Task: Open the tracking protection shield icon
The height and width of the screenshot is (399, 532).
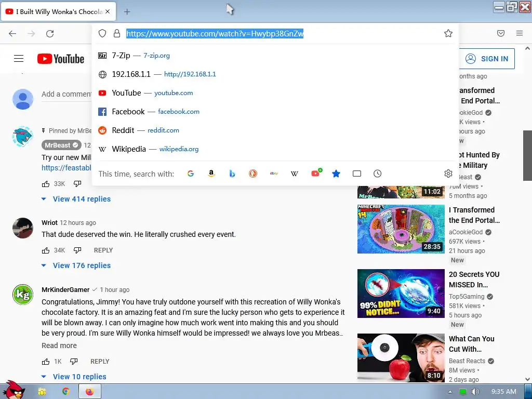Action: pyautogui.click(x=102, y=33)
